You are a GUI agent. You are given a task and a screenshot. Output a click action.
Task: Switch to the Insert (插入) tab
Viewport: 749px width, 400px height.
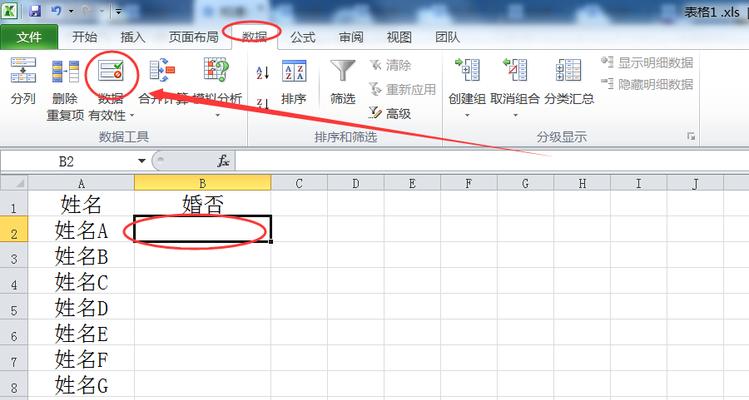pyautogui.click(x=133, y=37)
